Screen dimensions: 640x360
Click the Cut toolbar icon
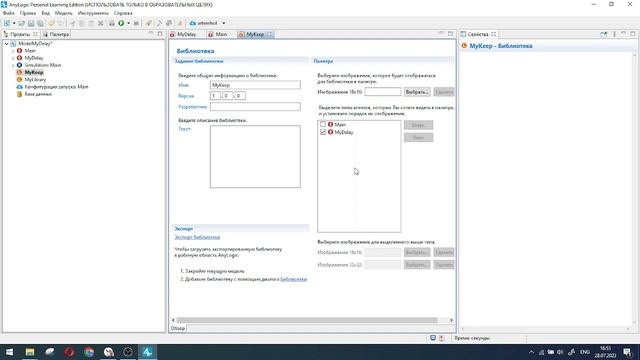[73, 23]
